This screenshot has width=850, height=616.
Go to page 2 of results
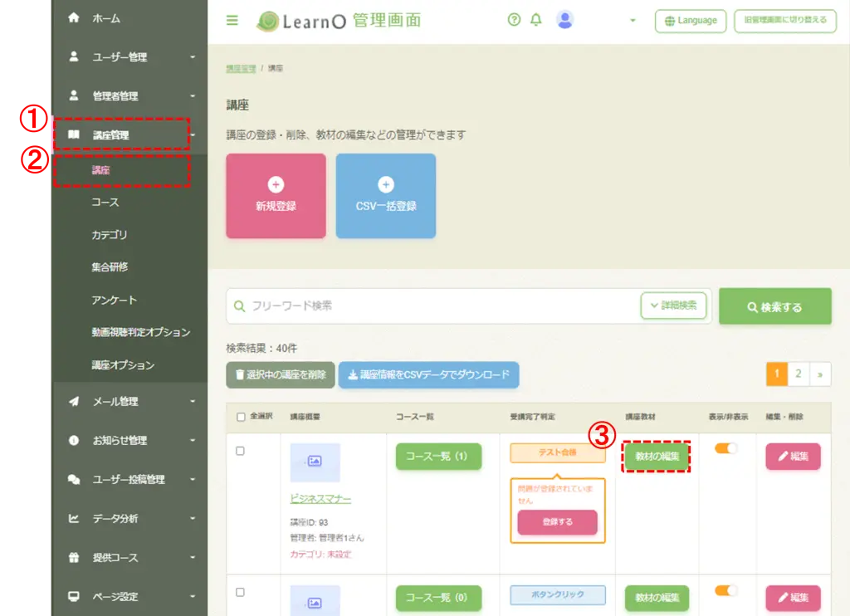tap(798, 374)
